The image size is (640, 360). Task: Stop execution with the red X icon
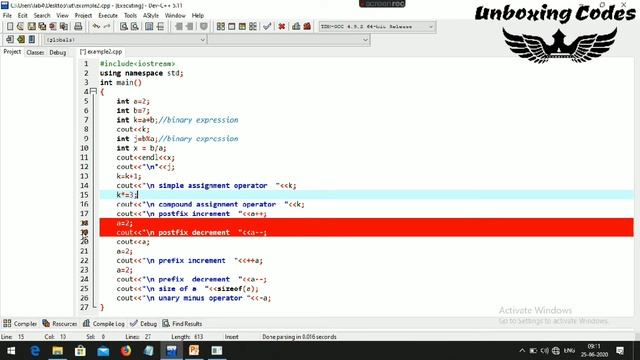pos(282,27)
